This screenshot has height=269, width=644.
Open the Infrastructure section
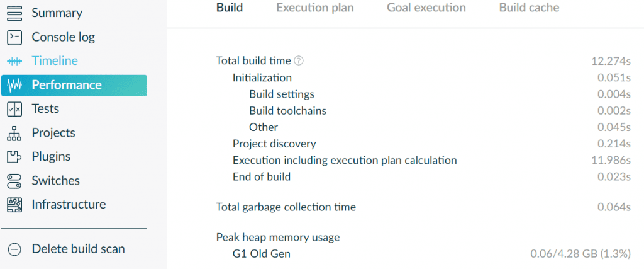[69, 205]
